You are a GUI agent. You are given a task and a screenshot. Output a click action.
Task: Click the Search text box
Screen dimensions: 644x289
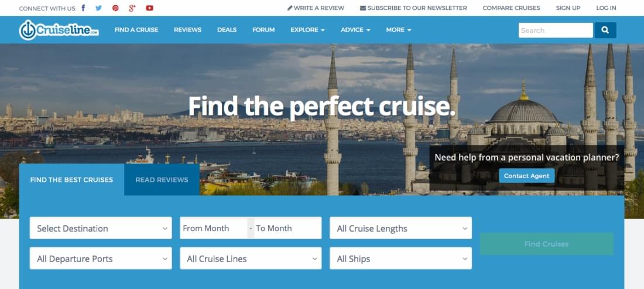555,30
